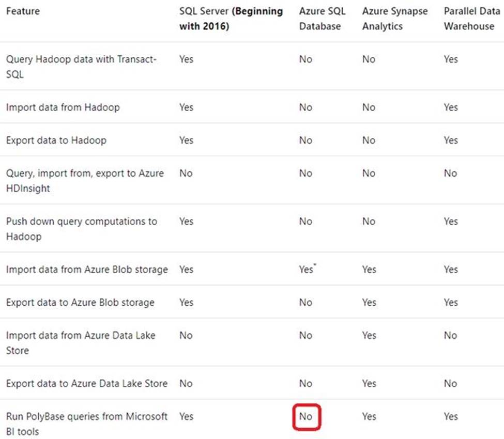The width and height of the screenshot is (504, 439).
Task: Click "Export data to Azure Data Lake Store"
Action: 87,384
